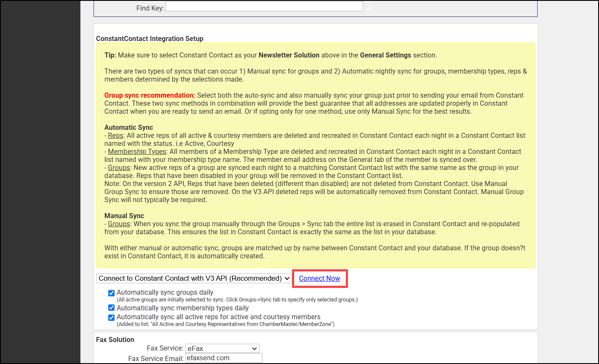599x364 pixels.
Task: Click the bold Newsletter Solution text
Action: 289,55
